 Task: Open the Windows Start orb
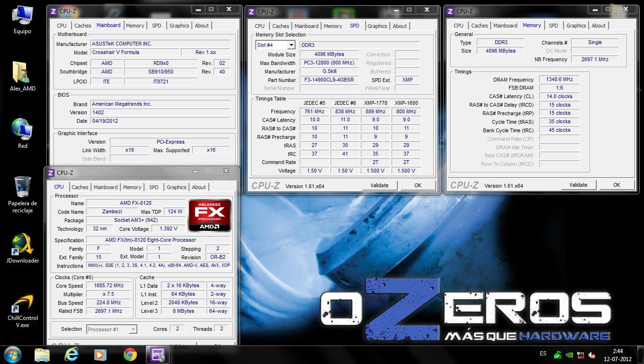pos(13,355)
